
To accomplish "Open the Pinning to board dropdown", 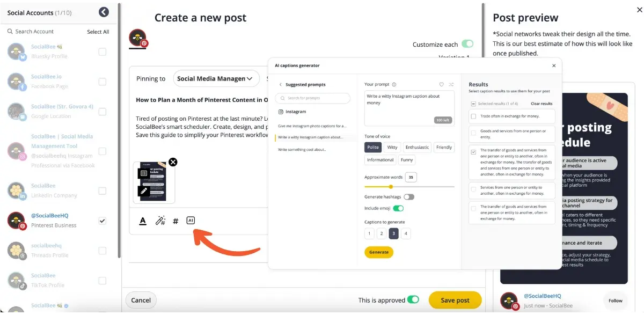I will (216, 78).
